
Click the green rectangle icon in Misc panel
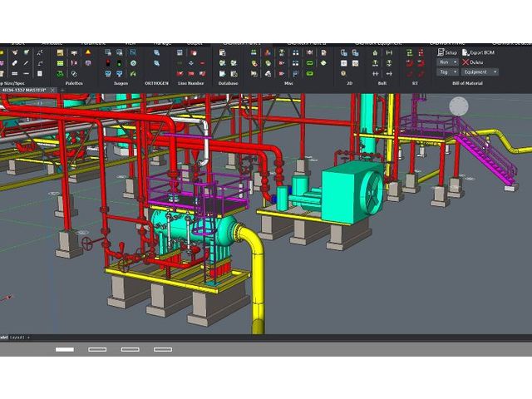[x=309, y=62]
